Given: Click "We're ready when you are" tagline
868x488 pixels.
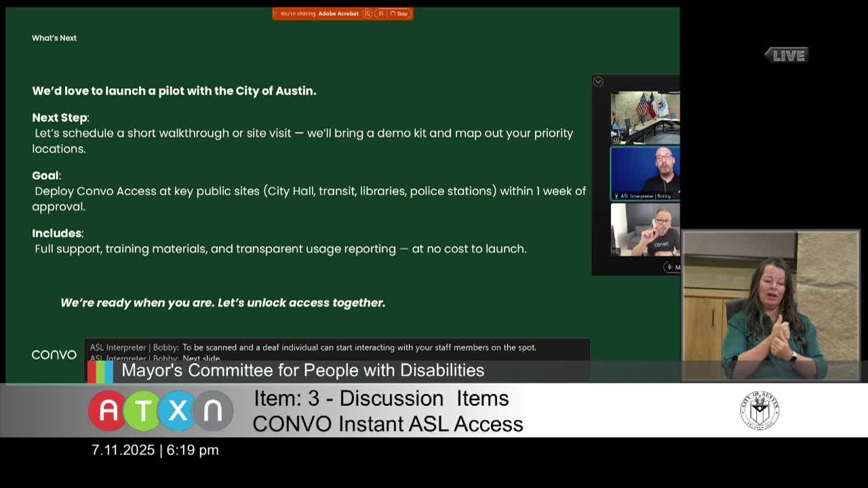Looking at the screenshot, I should point(223,303).
